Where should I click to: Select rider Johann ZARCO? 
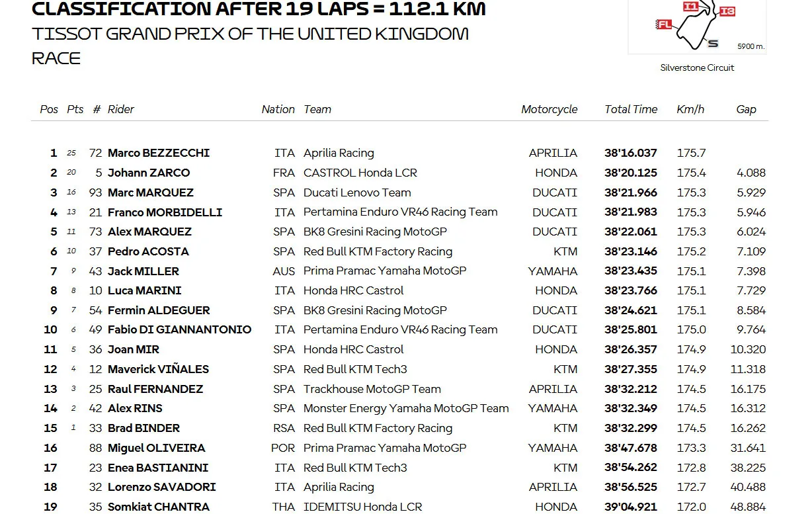point(149,173)
